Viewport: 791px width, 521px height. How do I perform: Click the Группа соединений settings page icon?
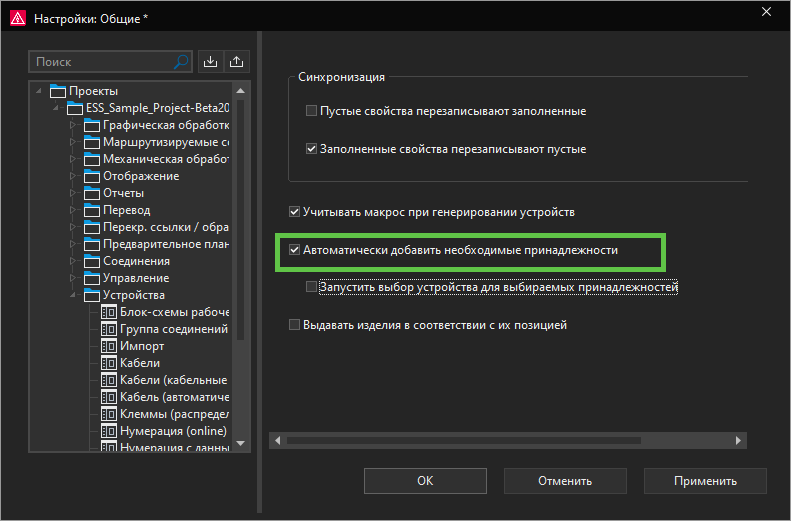tap(109, 329)
